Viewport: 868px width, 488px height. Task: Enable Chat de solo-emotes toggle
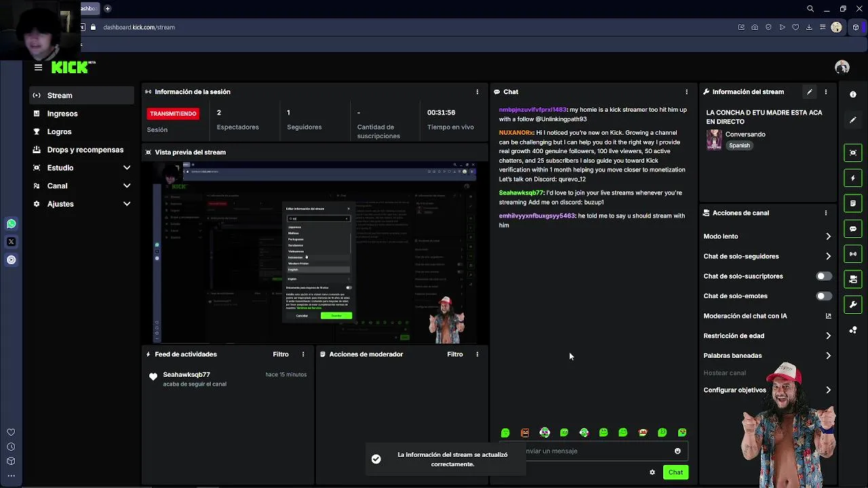point(823,296)
